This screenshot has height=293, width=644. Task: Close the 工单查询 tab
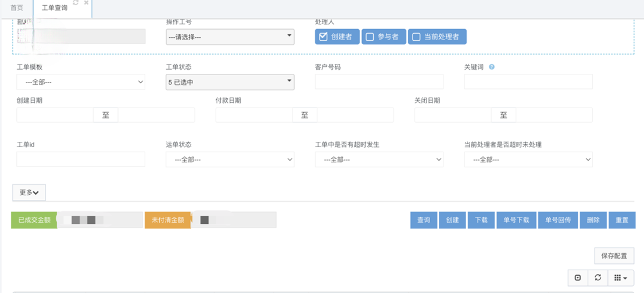click(x=86, y=3)
